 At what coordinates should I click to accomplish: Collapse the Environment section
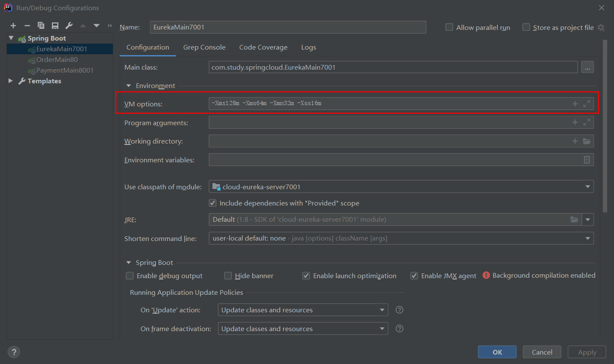129,86
